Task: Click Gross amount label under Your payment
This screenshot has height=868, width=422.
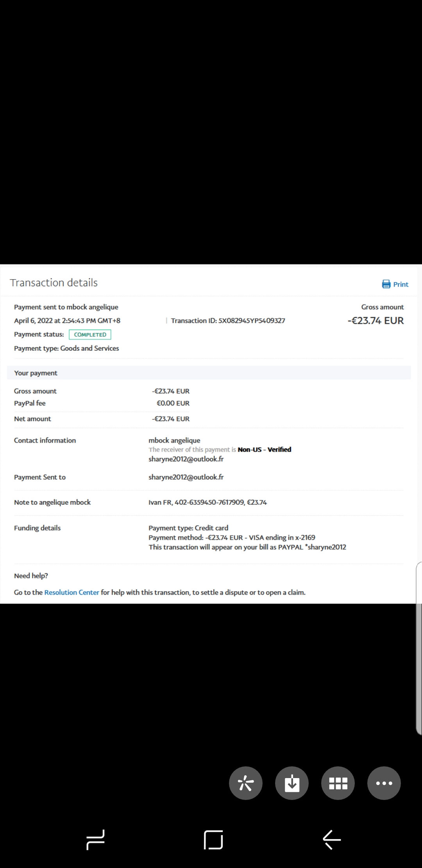Action: [35, 391]
